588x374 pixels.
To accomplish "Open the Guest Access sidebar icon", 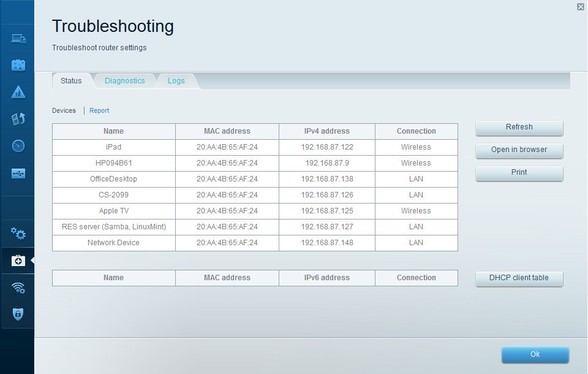I will (x=18, y=66).
